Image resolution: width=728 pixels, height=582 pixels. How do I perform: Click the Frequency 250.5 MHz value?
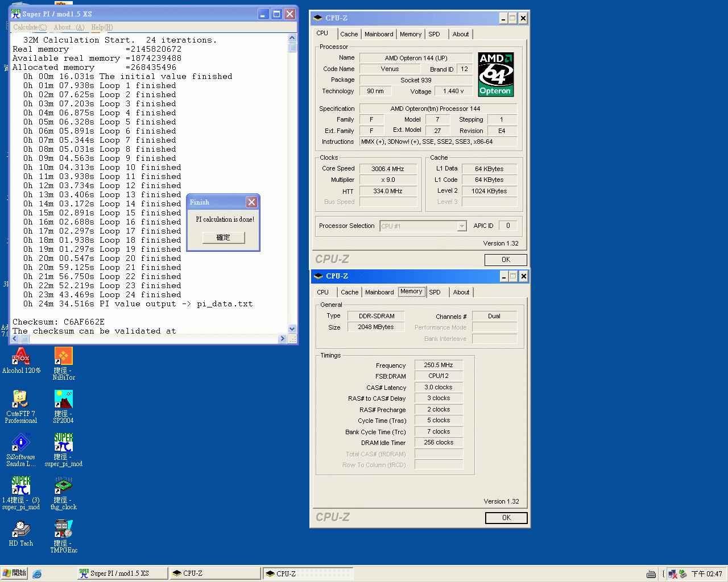439,365
